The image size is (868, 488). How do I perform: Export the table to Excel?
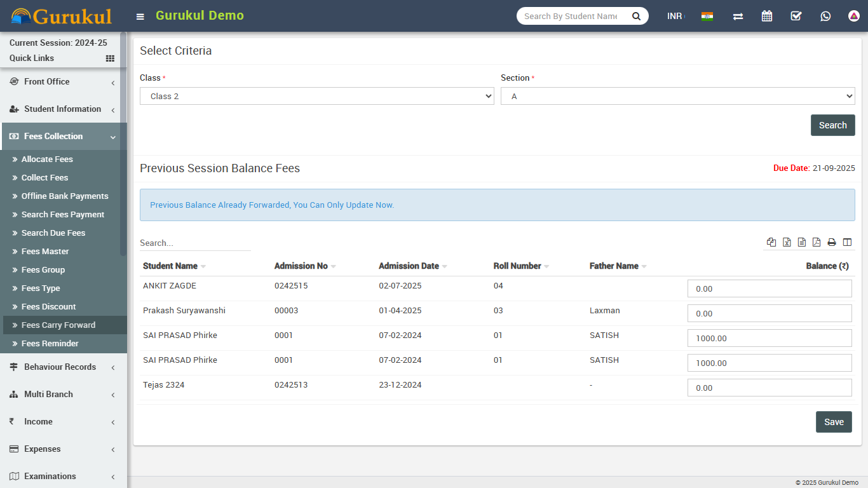click(787, 242)
